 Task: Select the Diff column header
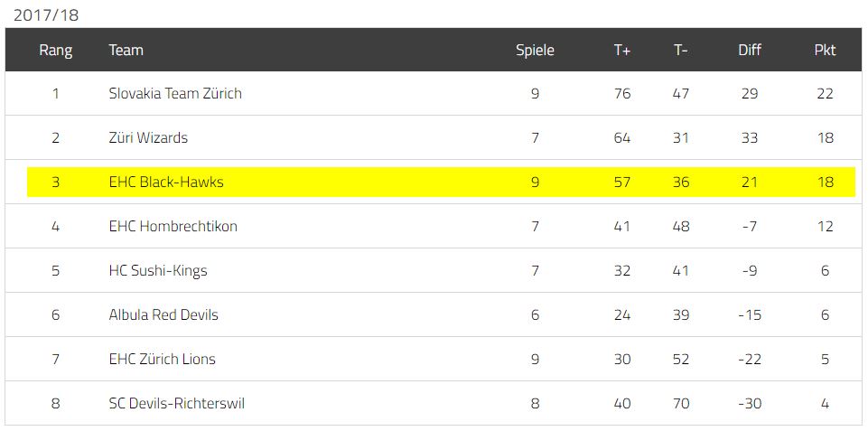click(750, 50)
